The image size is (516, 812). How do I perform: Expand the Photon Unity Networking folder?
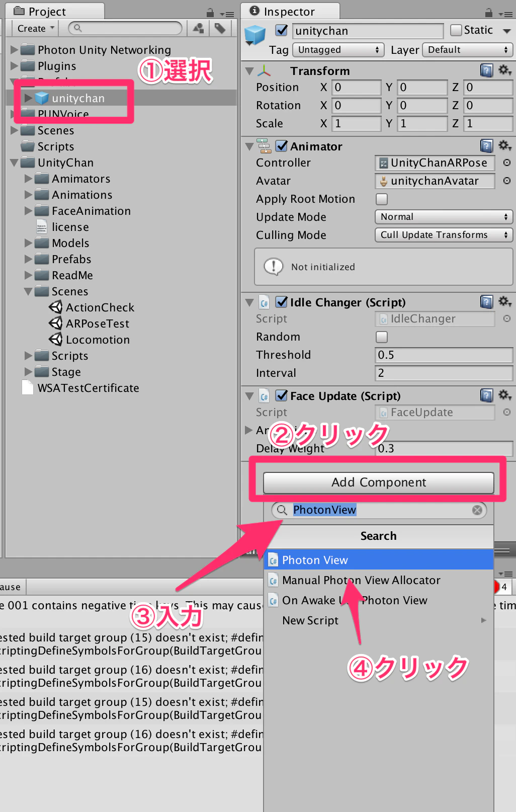[x=15, y=50]
